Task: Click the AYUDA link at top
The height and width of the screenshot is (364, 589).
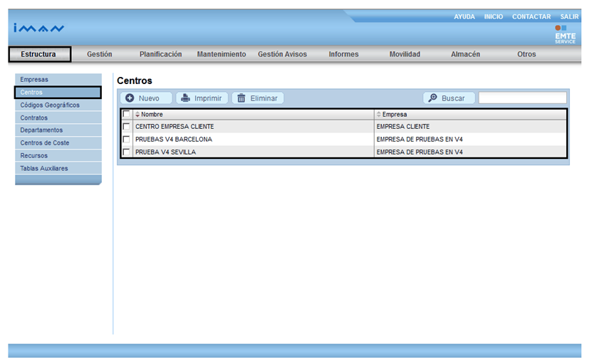Action: click(464, 16)
